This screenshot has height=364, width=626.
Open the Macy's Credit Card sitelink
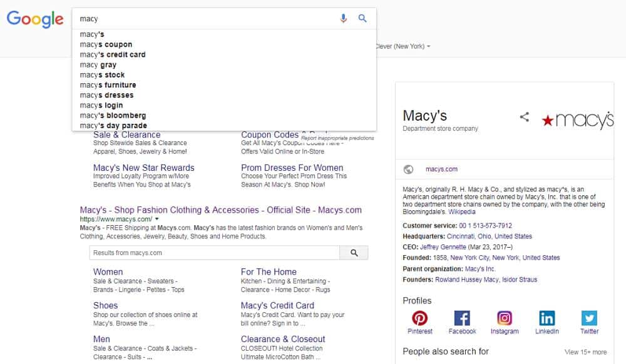point(277,305)
